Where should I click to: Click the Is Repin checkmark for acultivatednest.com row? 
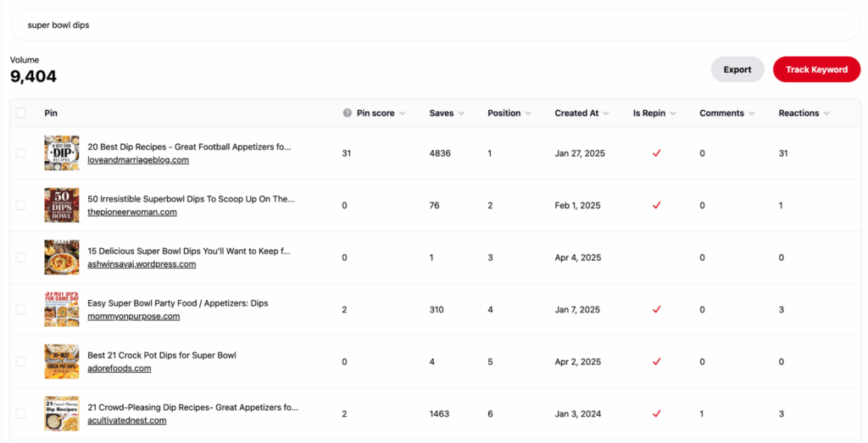point(657,413)
